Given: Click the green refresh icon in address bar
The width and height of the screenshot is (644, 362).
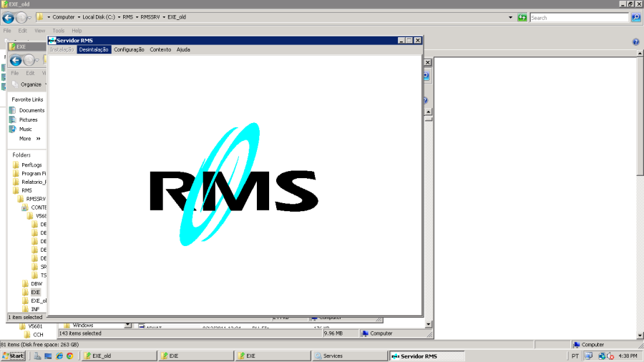Looking at the screenshot, I should [522, 18].
